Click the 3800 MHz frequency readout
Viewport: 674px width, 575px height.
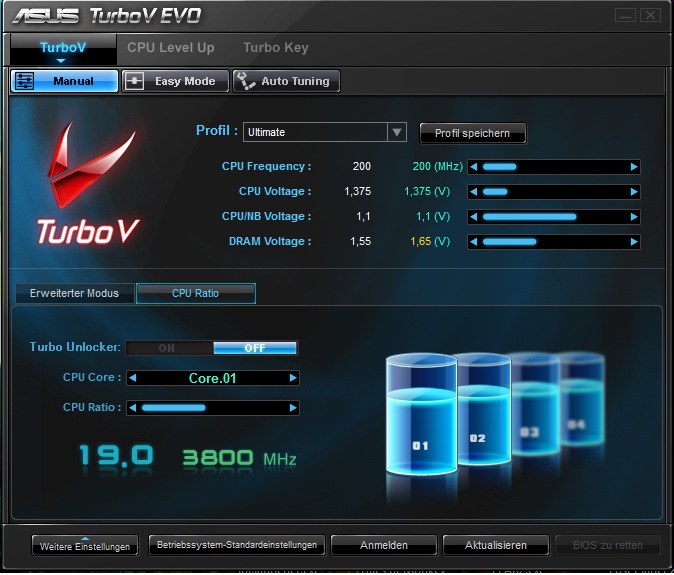point(239,458)
